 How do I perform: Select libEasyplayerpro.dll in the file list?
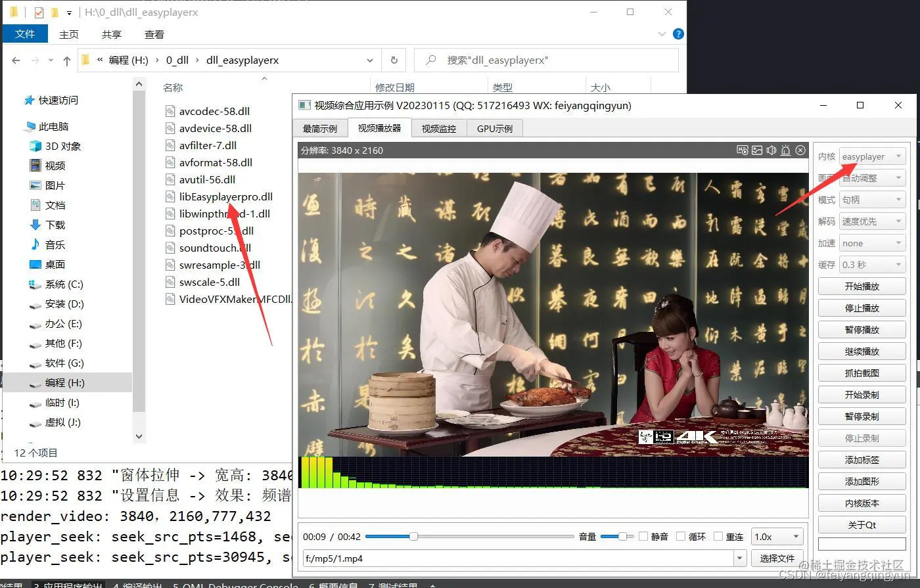225,196
